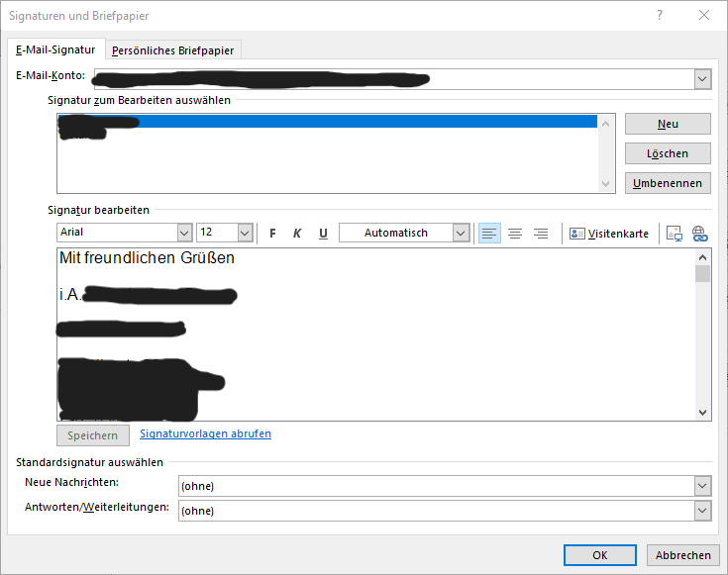
Task: Click the Umbenennen button
Action: coord(668,183)
